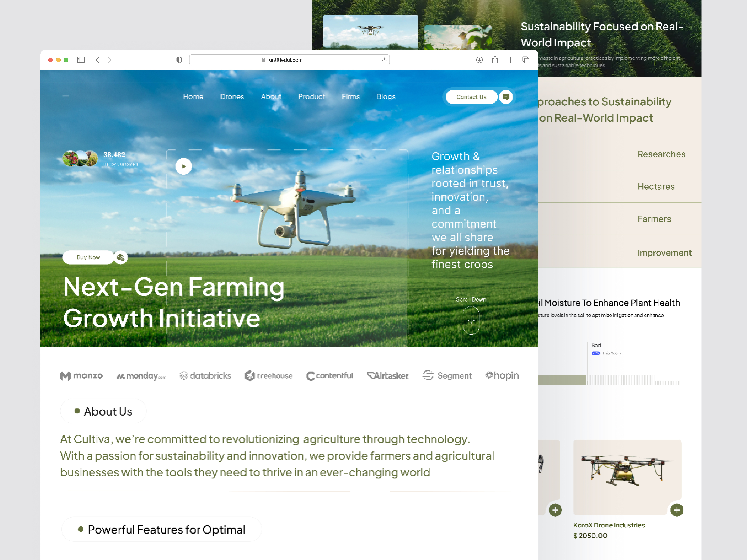Click the moisture chart bar in background window

point(562,380)
